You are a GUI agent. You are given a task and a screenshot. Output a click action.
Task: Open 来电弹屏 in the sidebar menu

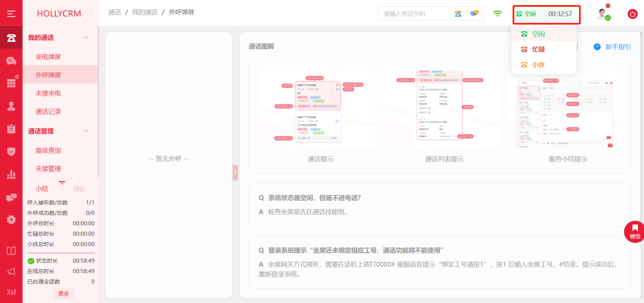[48, 57]
